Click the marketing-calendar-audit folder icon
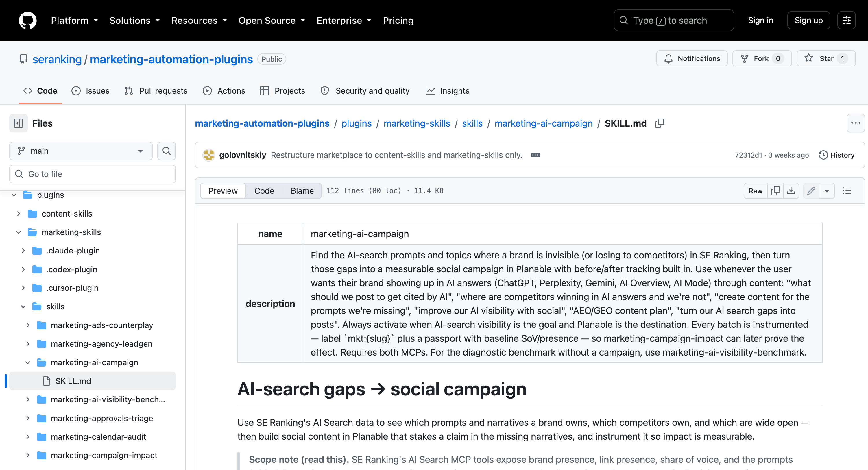This screenshot has height=470, width=868. pyautogui.click(x=41, y=437)
